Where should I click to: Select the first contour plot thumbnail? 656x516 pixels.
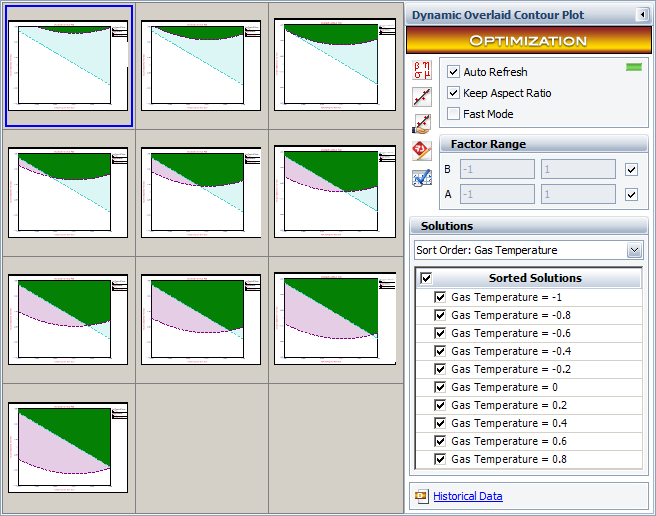(x=69, y=66)
